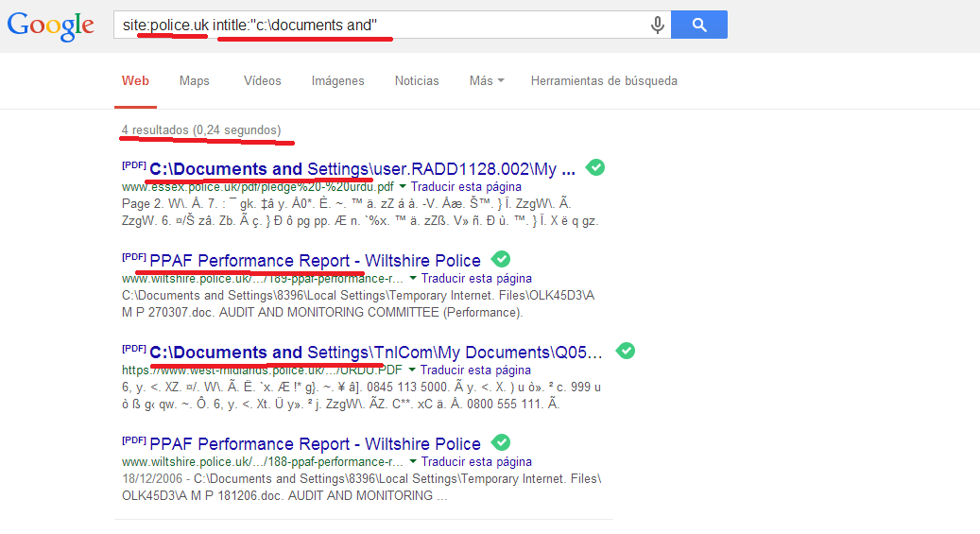The image size is (980, 534).
Task: Open the RADD1128.002 Documents and Settings result
Action: point(362,169)
